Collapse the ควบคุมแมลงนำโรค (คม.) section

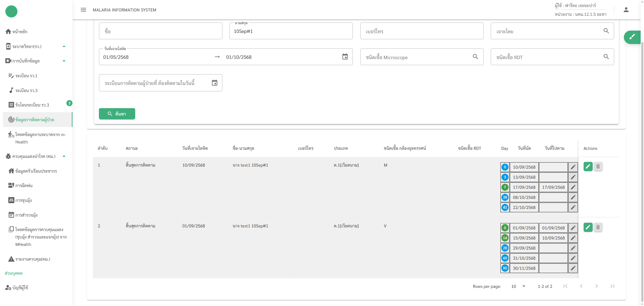click(x=64, y=156)
